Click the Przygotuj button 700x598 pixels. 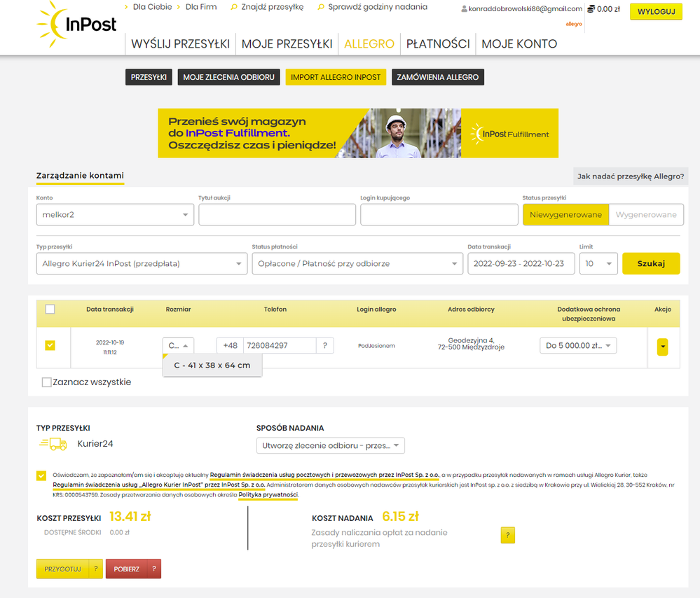tap(62, 569)
